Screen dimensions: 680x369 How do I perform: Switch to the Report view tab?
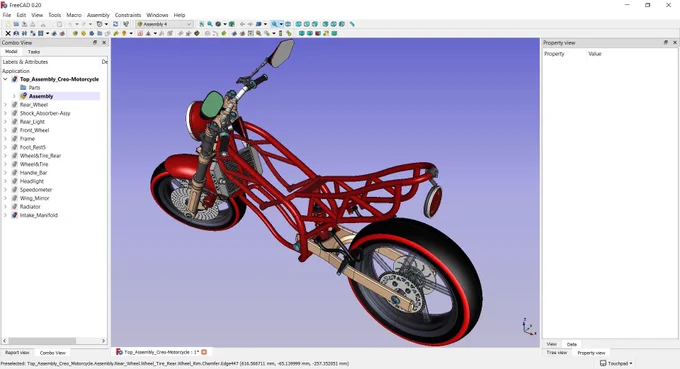tap(17, 353)
